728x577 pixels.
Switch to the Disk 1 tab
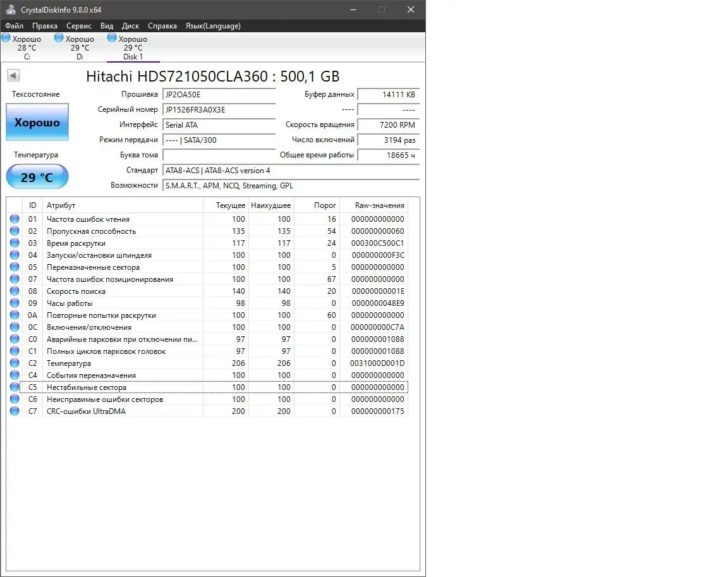click(133, 48)
